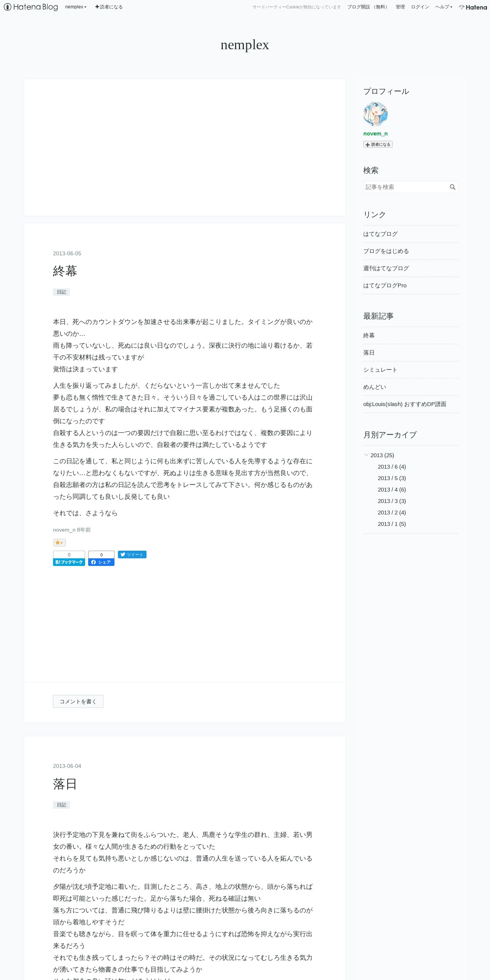The width and height of the screenshot is (490, 980).
Task: Click the search magnifier icon
Action: click(x=453, y=187)
